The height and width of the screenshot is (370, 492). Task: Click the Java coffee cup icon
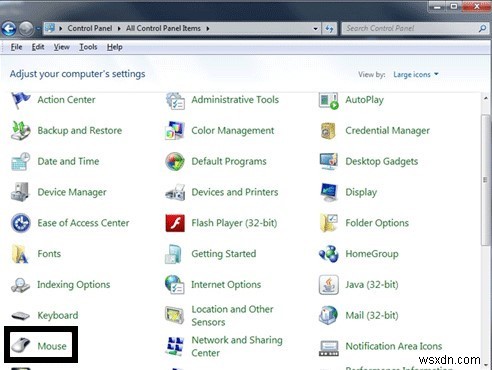point(329,285)
